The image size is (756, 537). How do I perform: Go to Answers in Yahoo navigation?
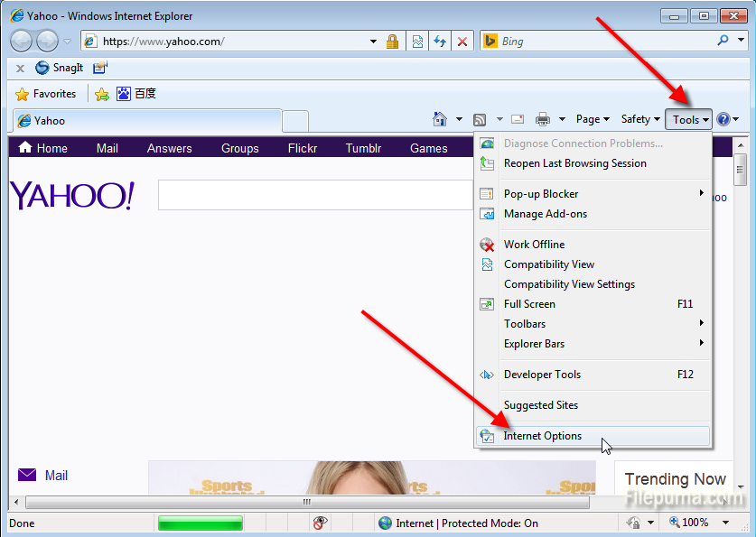[170, 149]
